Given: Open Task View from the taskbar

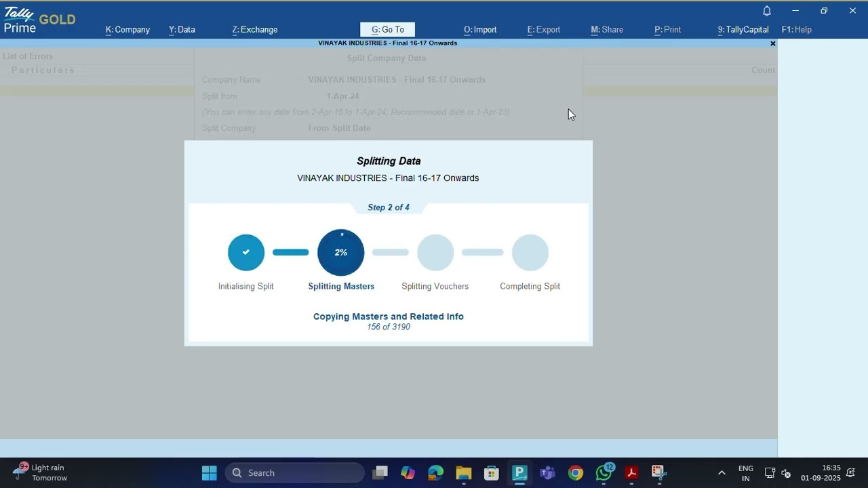Looking at the screenshot, I should (x=380, y=473).
